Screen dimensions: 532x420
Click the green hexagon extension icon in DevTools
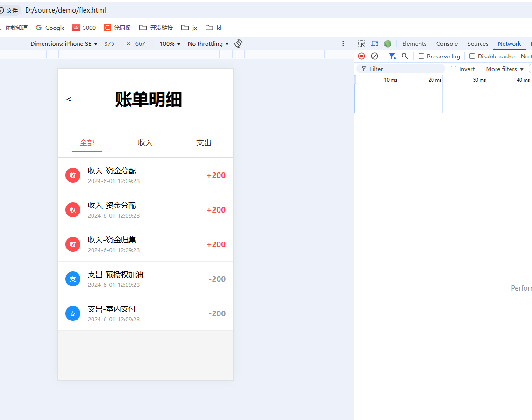pos(388,44)
